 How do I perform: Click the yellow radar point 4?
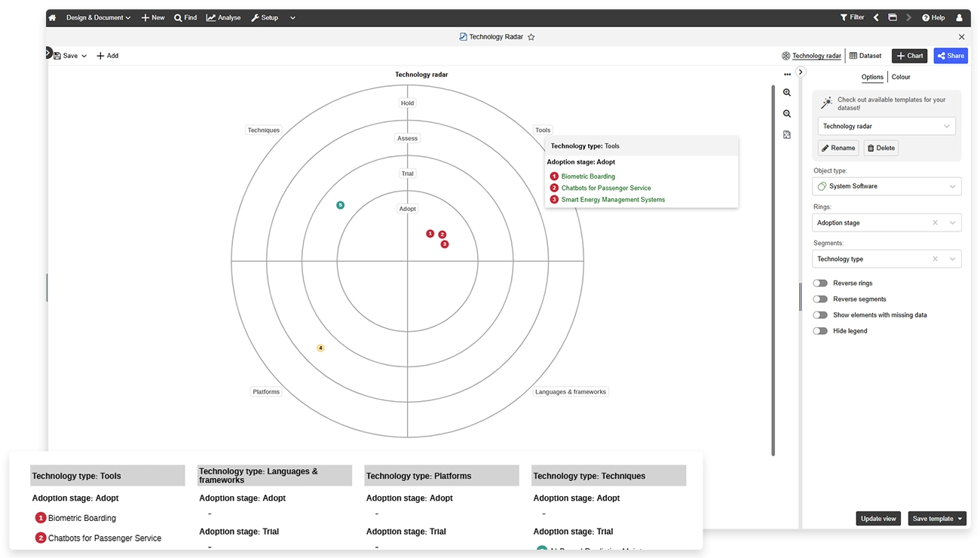pyautogui.click(x=320, y=348)
